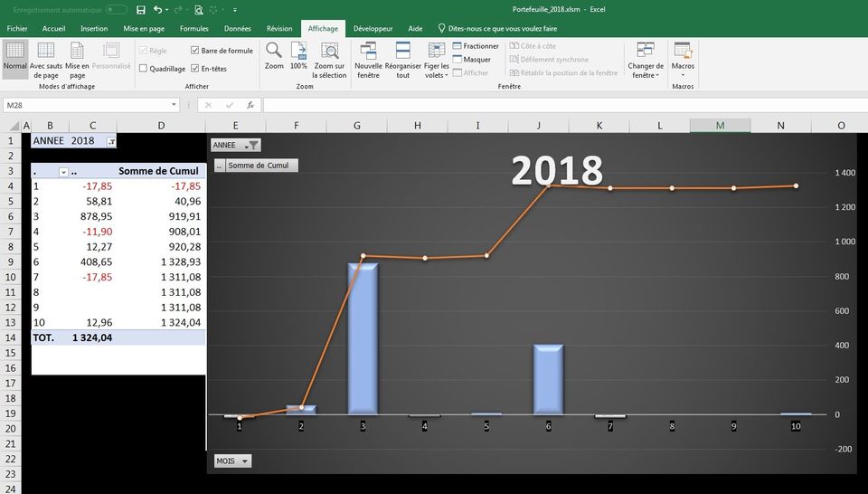Toggle the Règle checkbox
Screen dimensions: 868x494
(143, 51)
